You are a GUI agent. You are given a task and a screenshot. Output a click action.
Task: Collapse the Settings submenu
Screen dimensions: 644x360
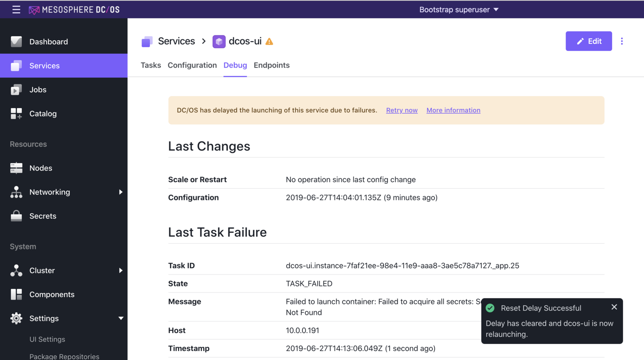pos(120,319)
